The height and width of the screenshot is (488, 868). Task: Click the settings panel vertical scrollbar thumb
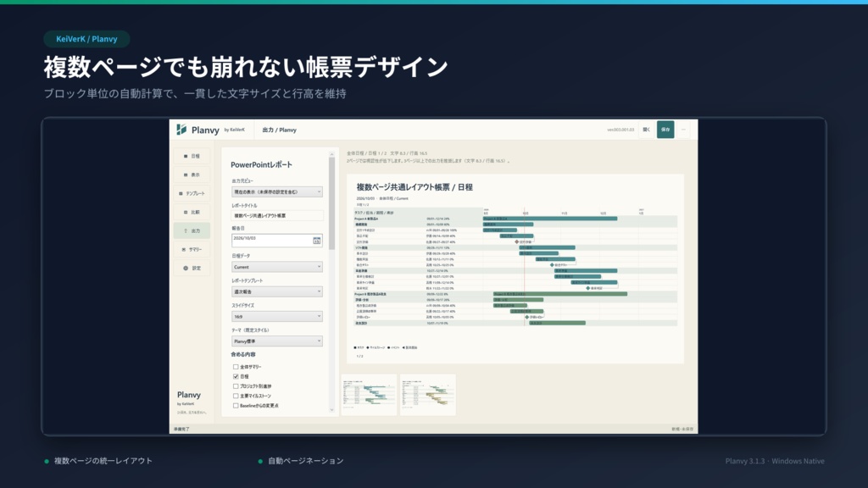point(331,203)
